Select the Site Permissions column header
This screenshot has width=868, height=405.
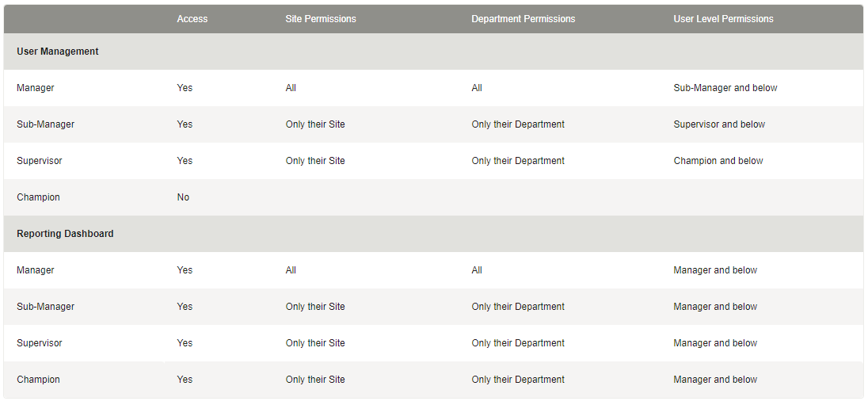321,19
